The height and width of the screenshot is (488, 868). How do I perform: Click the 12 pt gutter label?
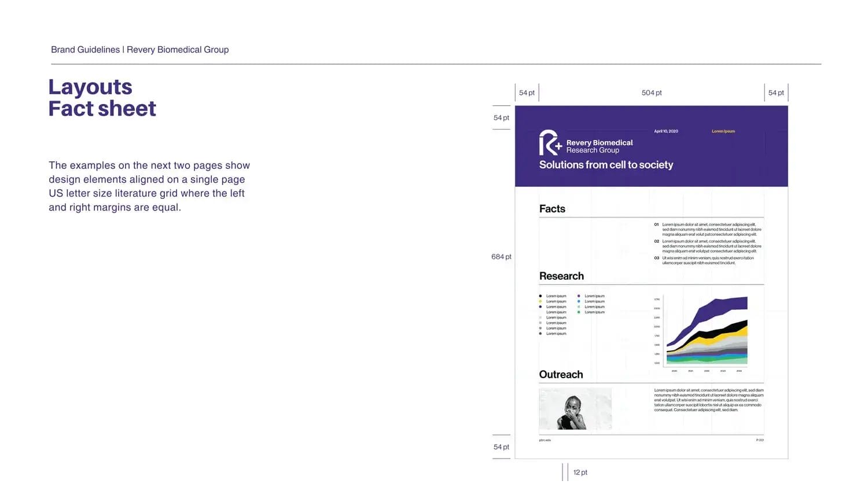click(580, 472)
